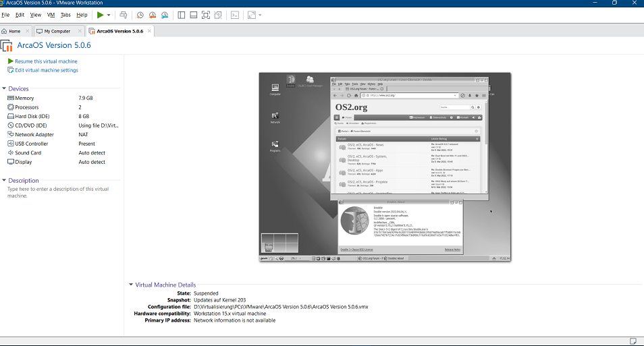
Task: Open the File menu
Action: [5, 15]
